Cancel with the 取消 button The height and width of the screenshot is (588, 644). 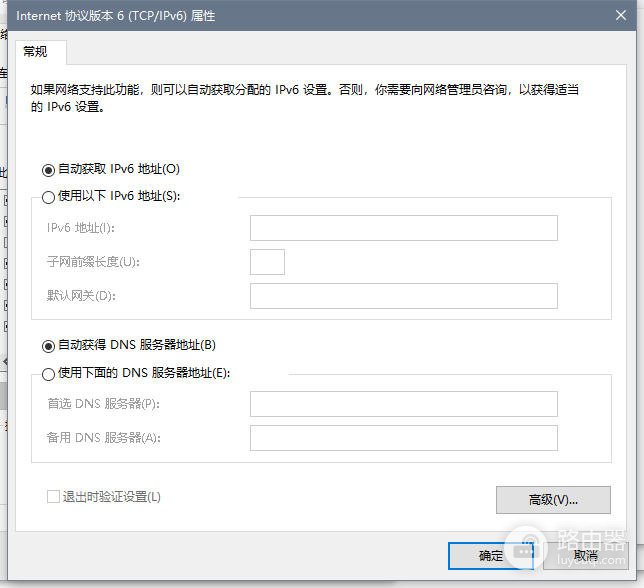586,556
